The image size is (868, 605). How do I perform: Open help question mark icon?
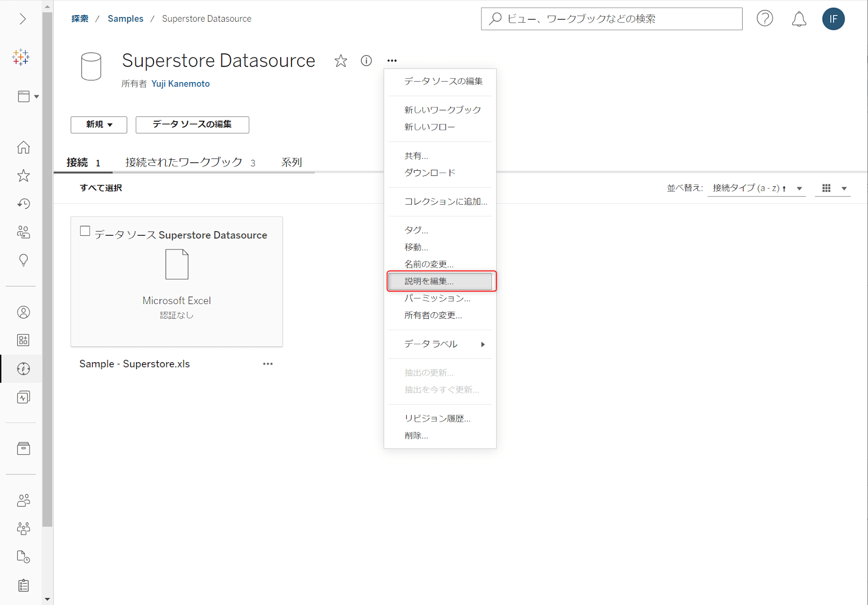point(765,19)
